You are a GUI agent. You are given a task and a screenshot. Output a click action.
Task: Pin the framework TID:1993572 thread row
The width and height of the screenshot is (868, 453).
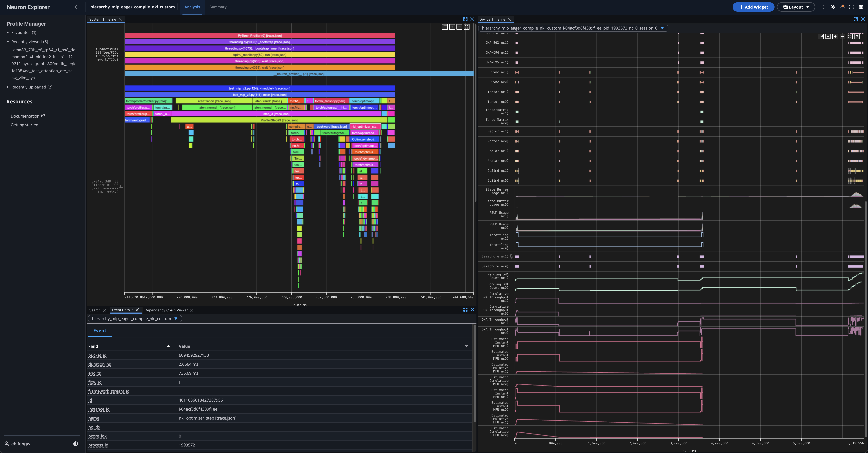(x=121, y=187)
